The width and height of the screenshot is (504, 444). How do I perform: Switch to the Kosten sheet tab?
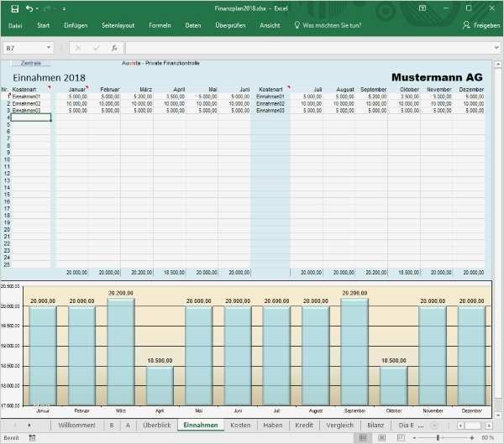[x=240, y=426]
